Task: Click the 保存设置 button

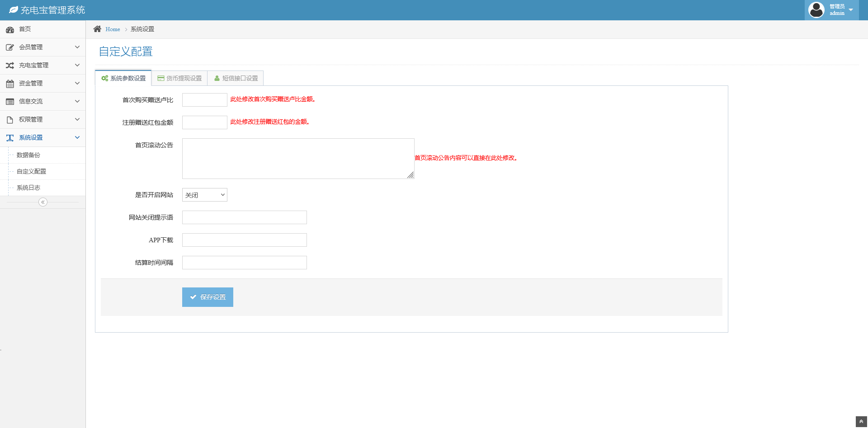Action: 208,297
